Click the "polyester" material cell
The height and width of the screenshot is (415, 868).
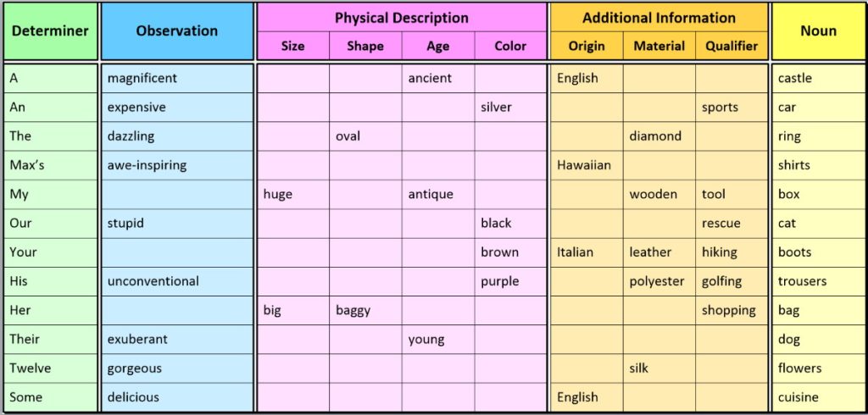pos(659,281)
